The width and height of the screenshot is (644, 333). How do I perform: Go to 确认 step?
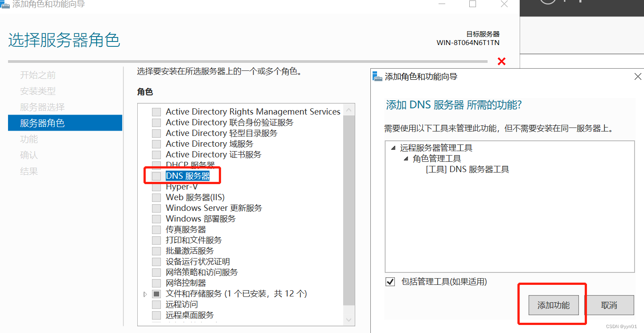pos(29,155)
